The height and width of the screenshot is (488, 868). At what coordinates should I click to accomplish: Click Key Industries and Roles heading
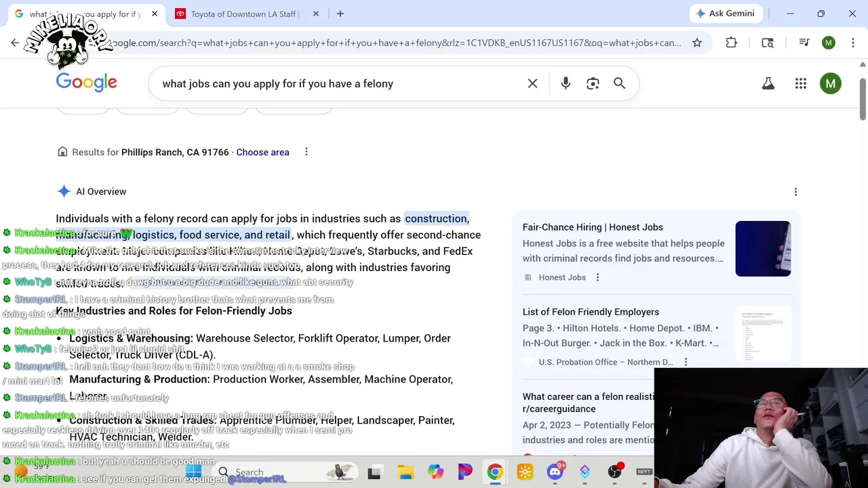click(x=174, y=310)
